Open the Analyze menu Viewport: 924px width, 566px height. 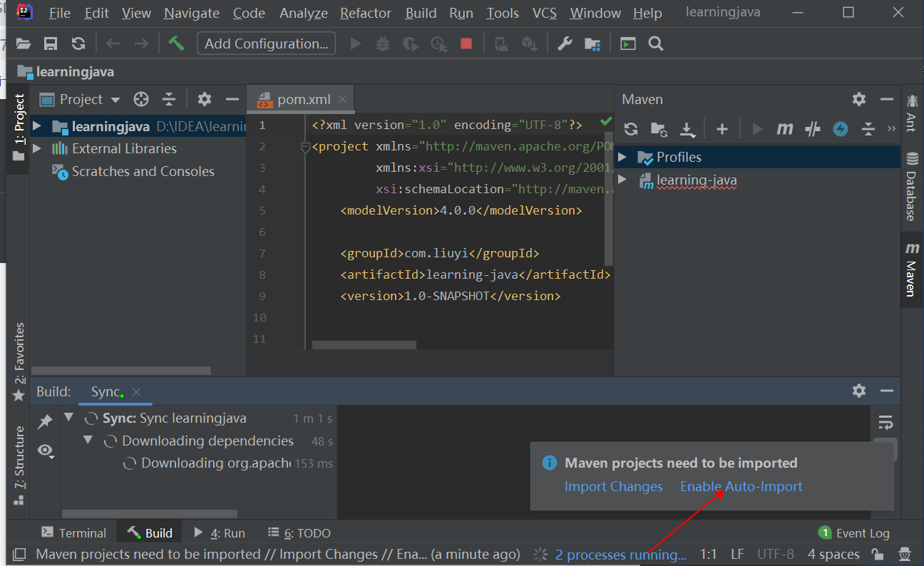point(304,13)
